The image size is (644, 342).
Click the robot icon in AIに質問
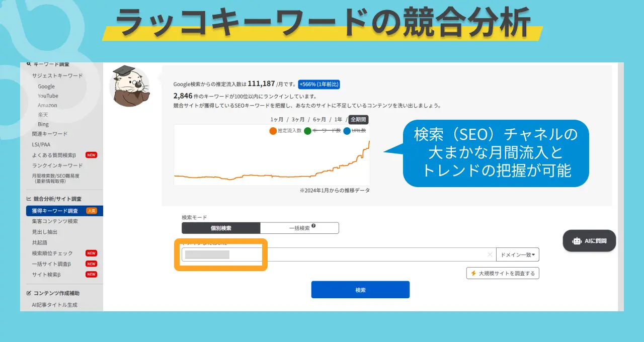pos(577,241)
